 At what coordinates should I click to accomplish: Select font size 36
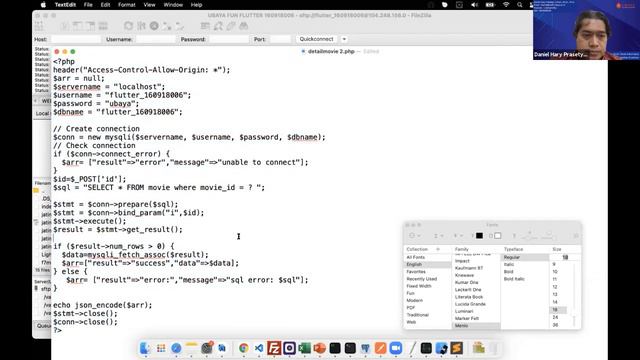click(555, 325)
